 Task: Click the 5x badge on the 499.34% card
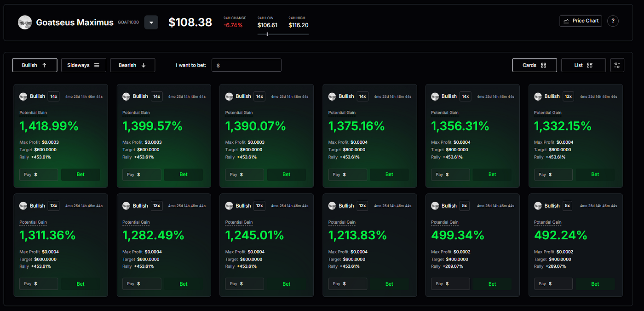[464, 206]
